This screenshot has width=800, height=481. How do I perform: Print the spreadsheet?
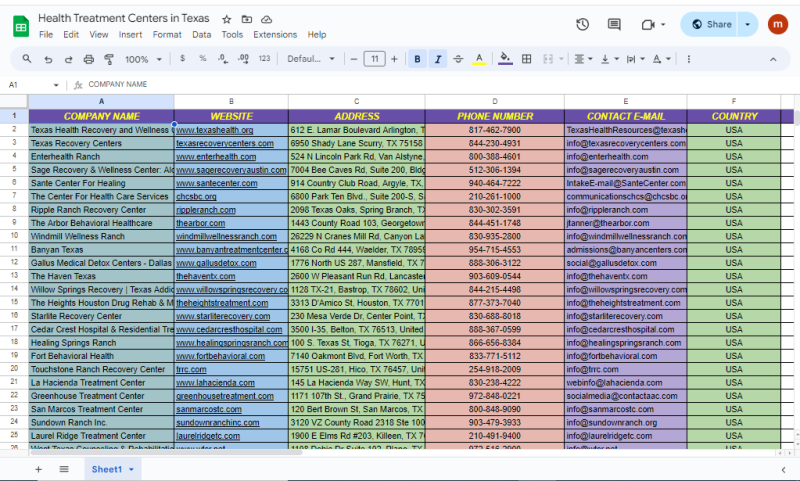click(x=89, y=59)
